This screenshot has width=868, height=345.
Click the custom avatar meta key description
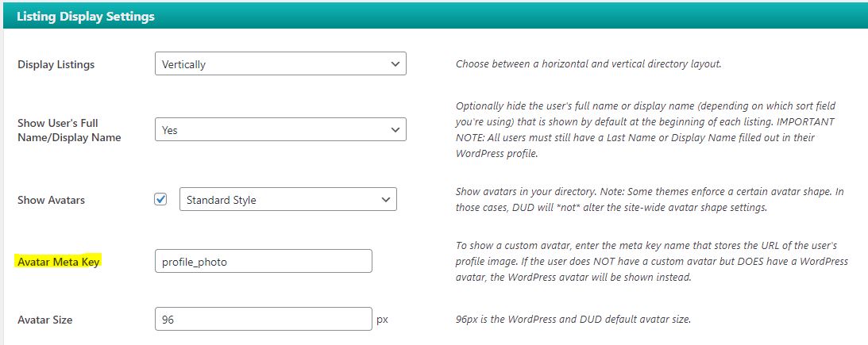[651, 261]
